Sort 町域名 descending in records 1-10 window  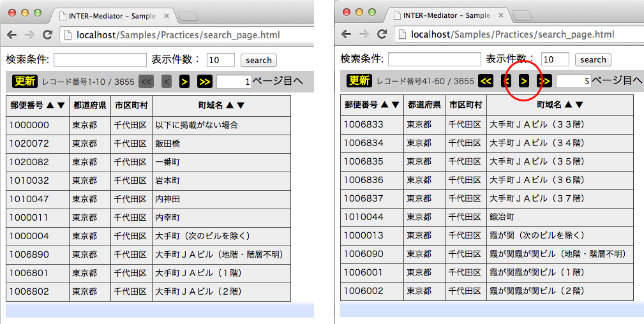pyautogui.click(x=241, y=105)
